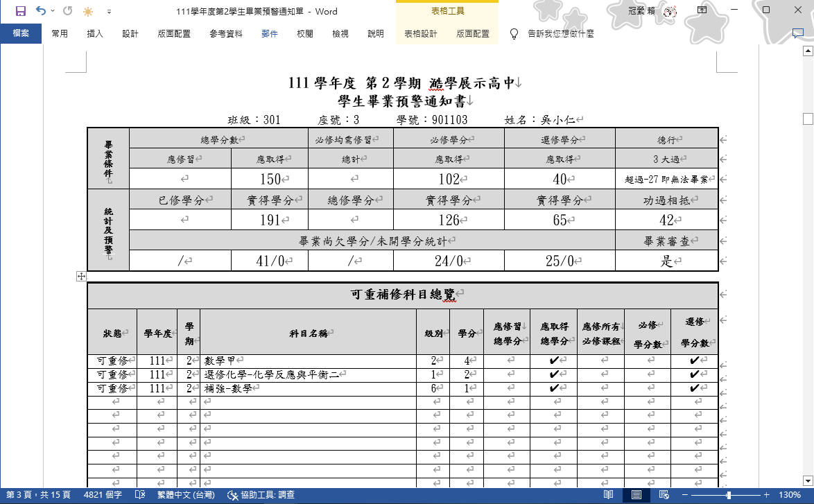Zoom out using the minus button

[685, 495]
